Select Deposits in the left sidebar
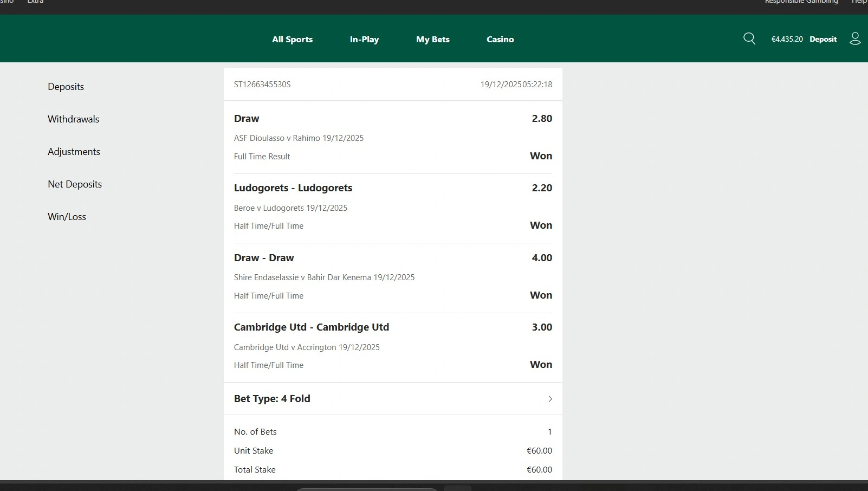The width and height of the screenshot is (868, 491). 66,87
